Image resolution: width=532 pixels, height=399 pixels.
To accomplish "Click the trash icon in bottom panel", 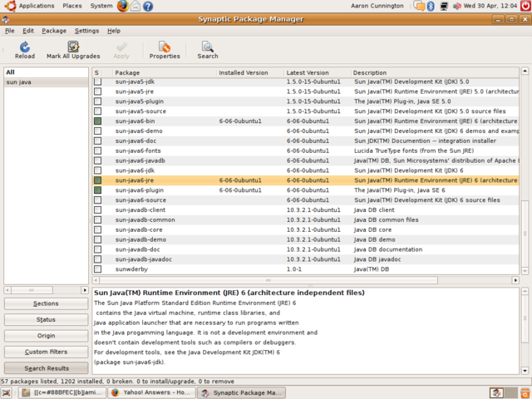I will 525,392.
